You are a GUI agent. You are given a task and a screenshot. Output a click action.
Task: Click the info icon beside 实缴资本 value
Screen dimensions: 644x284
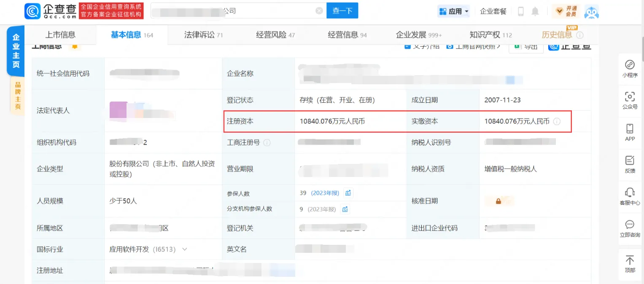coord(557,121)
